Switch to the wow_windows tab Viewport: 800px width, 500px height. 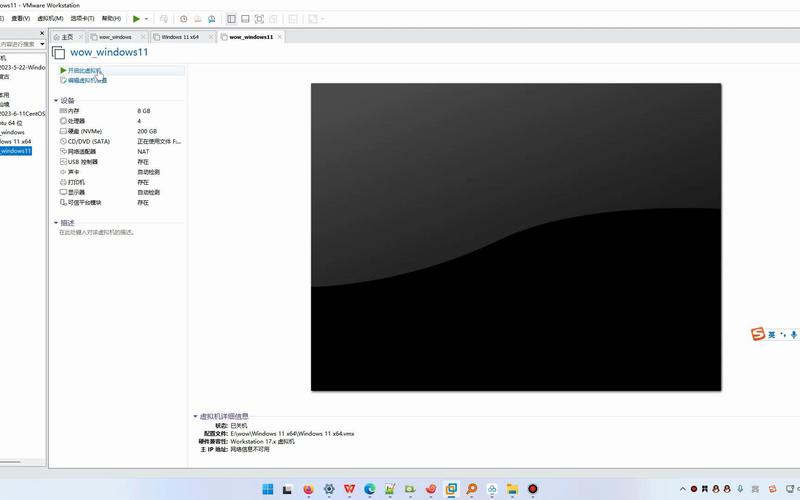[115, 37]
